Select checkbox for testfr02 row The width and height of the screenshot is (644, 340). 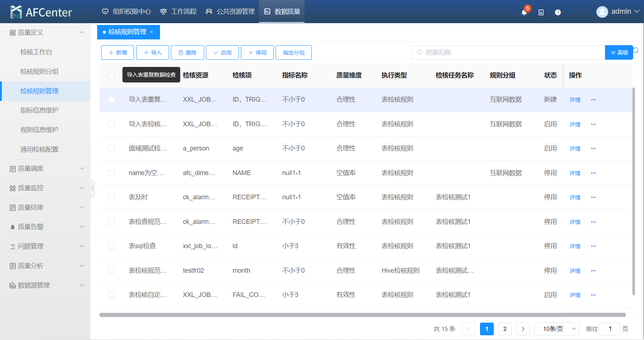[112, 271]
